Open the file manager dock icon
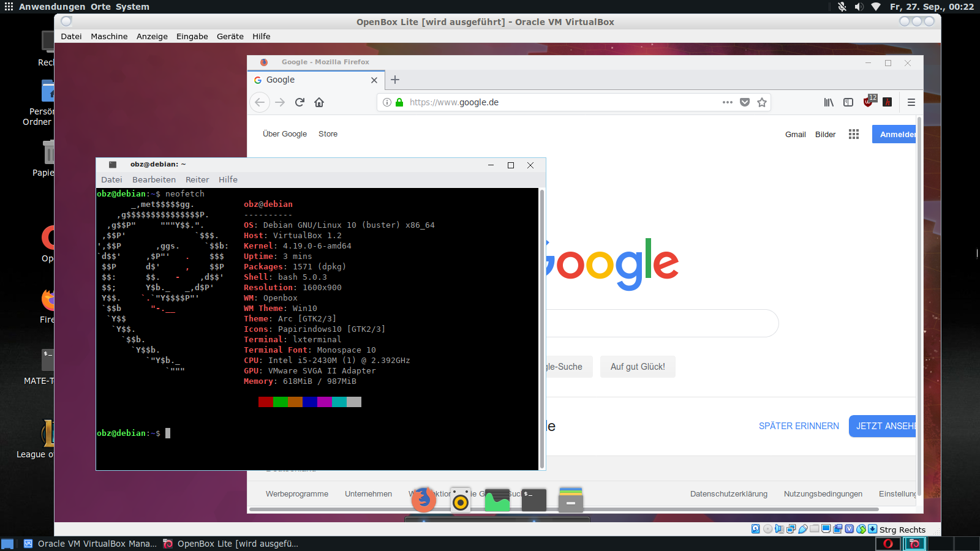This screenshot has height=551, width=980. pos(571,500)
